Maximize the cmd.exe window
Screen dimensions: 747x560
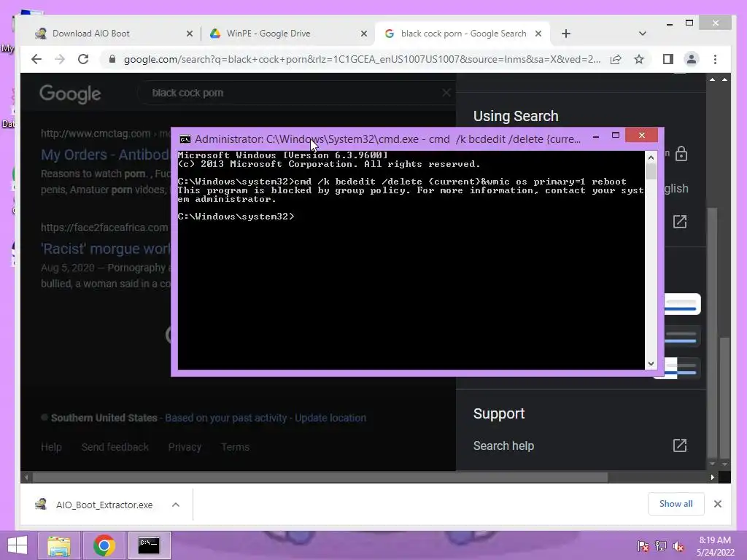pos(616,136)
